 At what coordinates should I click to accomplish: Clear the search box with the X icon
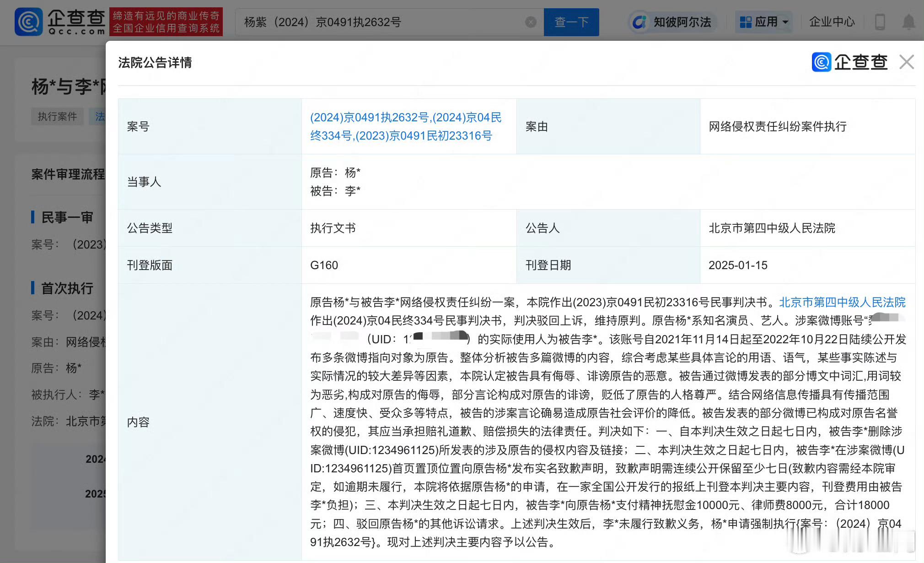point(531,22)
